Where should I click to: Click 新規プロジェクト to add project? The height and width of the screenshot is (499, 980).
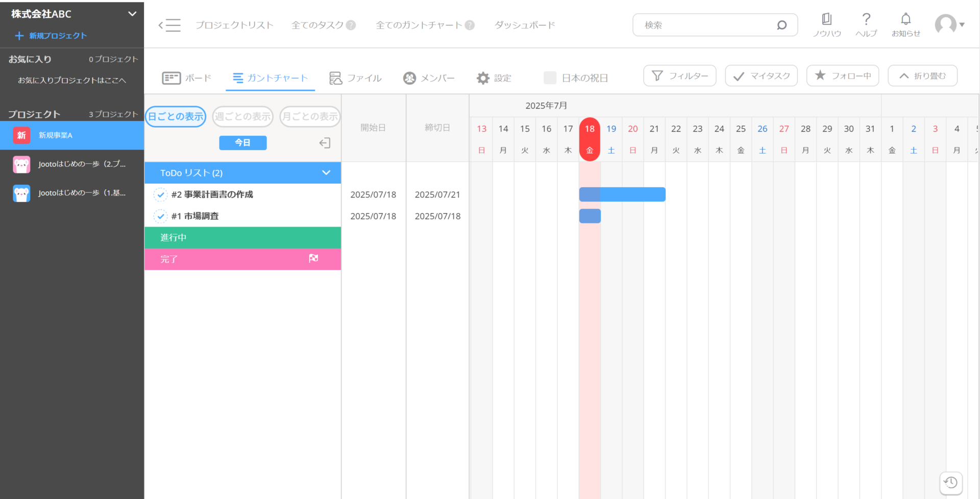[x=51, y=36]
